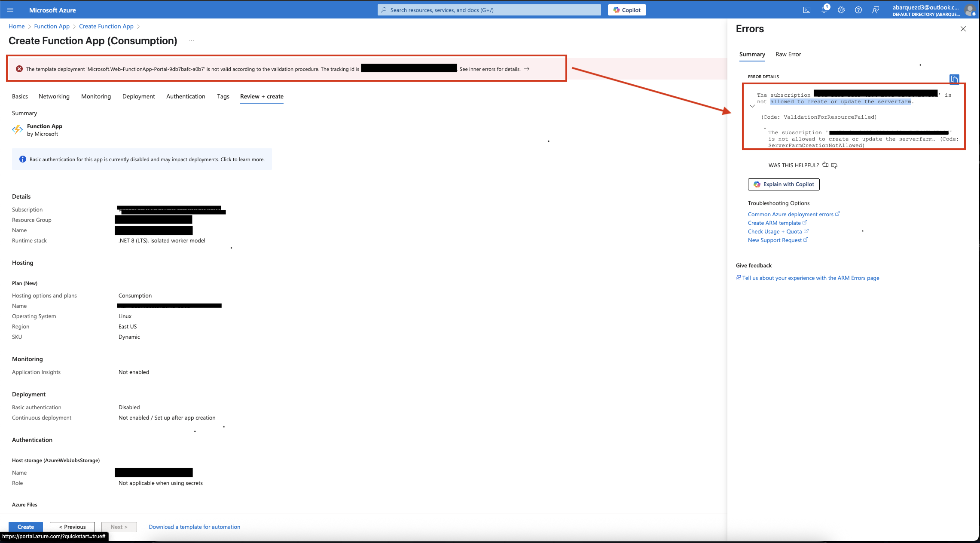Image resolution: width=980 pixels, height=543 pixels.
Task: Open New Support Request link
Action: (x=778, y=240)
